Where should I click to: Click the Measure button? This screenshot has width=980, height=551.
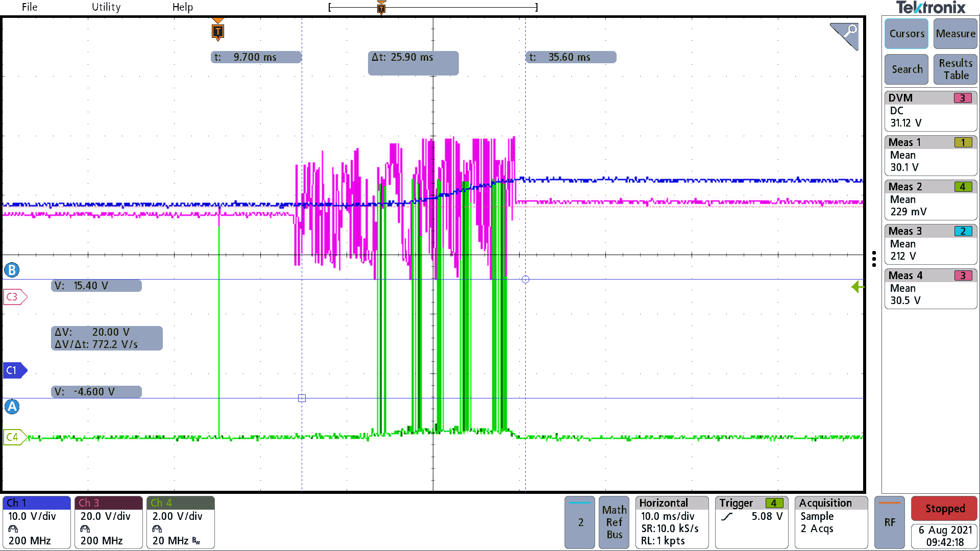955,34
